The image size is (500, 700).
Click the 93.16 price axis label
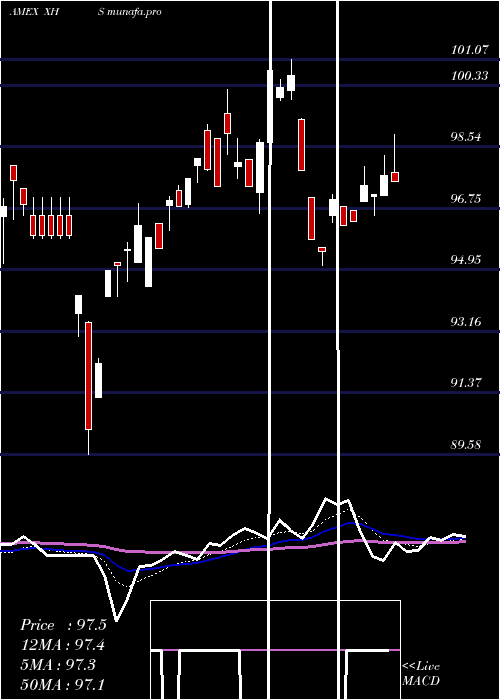coord(466,321)
